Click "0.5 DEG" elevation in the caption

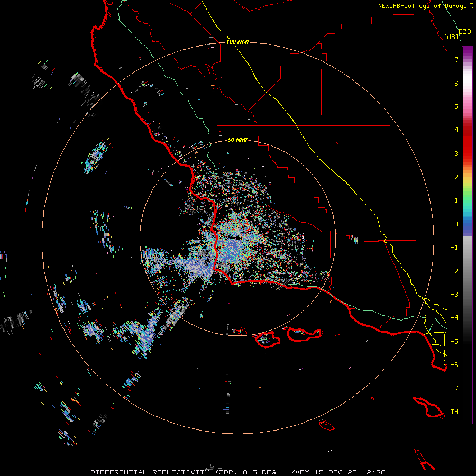coord(259,472)
